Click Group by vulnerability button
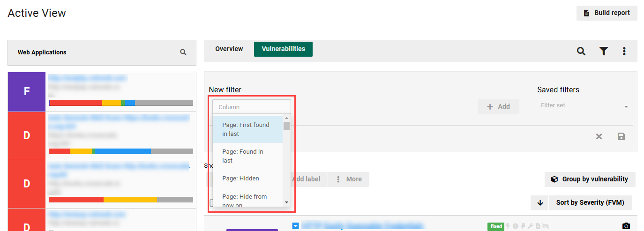The height and width of the screenshot is (231, 644). [x=590, y=179]
